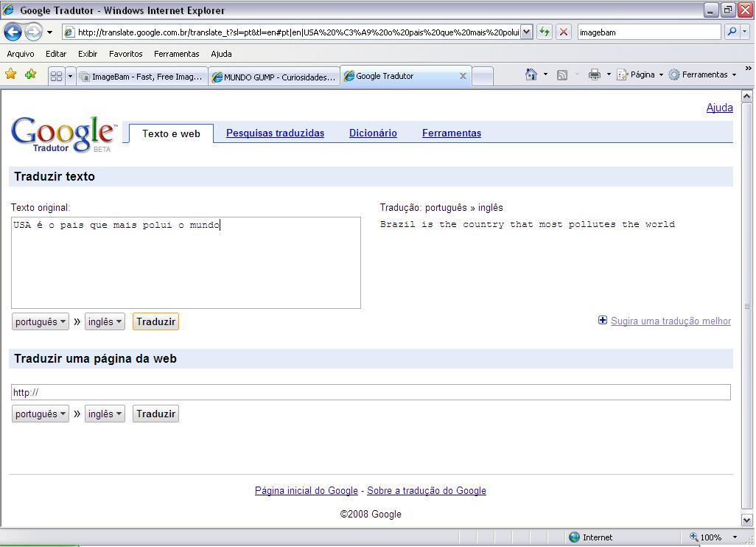Click the RSS feeds icon
The width and height of the screenshot is (756, 547).
click(x=561, y=74)
